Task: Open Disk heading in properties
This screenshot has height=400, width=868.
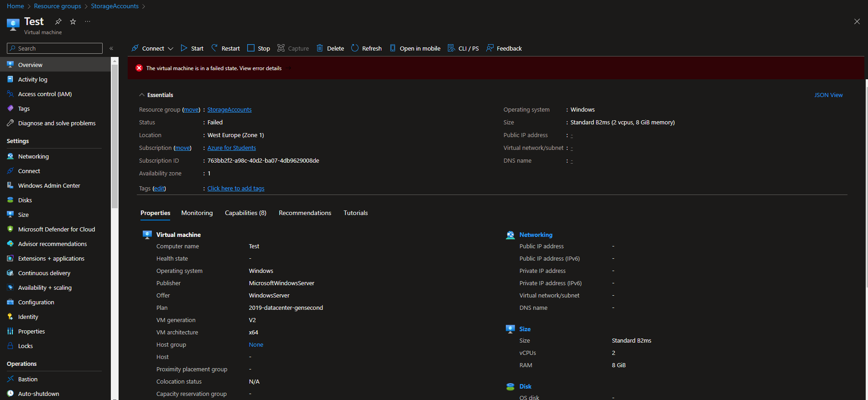Action: (525, 386)
